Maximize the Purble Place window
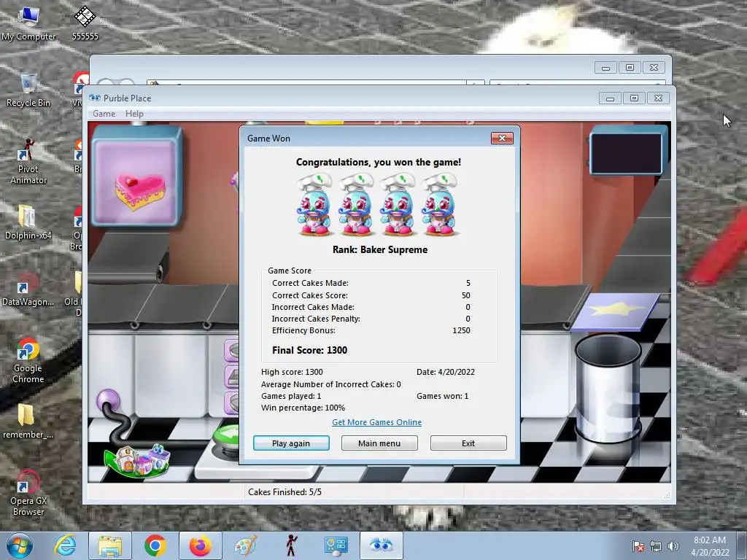 634,98
